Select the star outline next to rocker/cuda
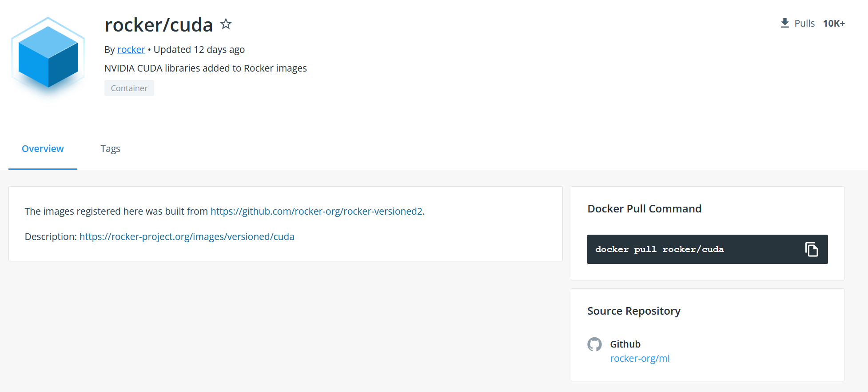 (x=226, y=24)
